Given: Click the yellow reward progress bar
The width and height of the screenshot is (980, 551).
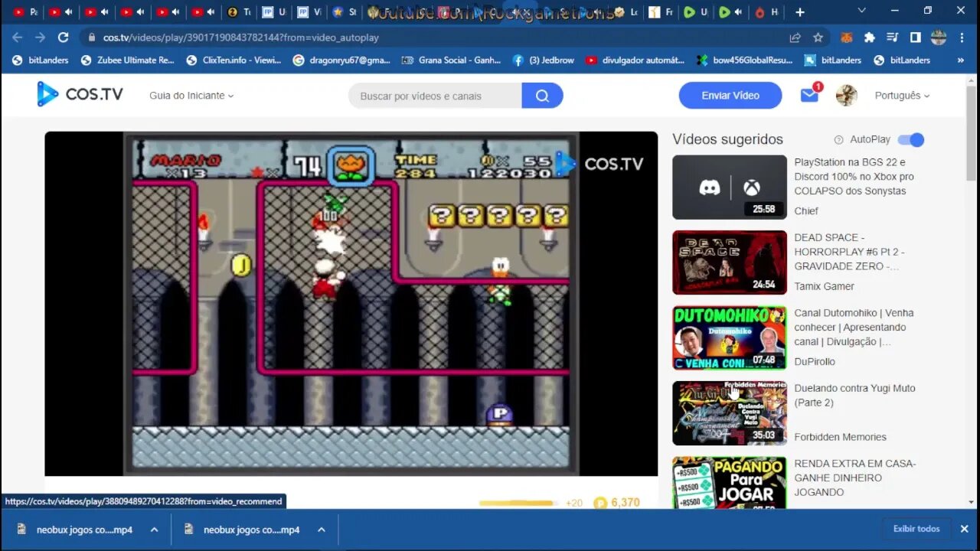Looking at the screenshot, I should [x=518, y=503].
